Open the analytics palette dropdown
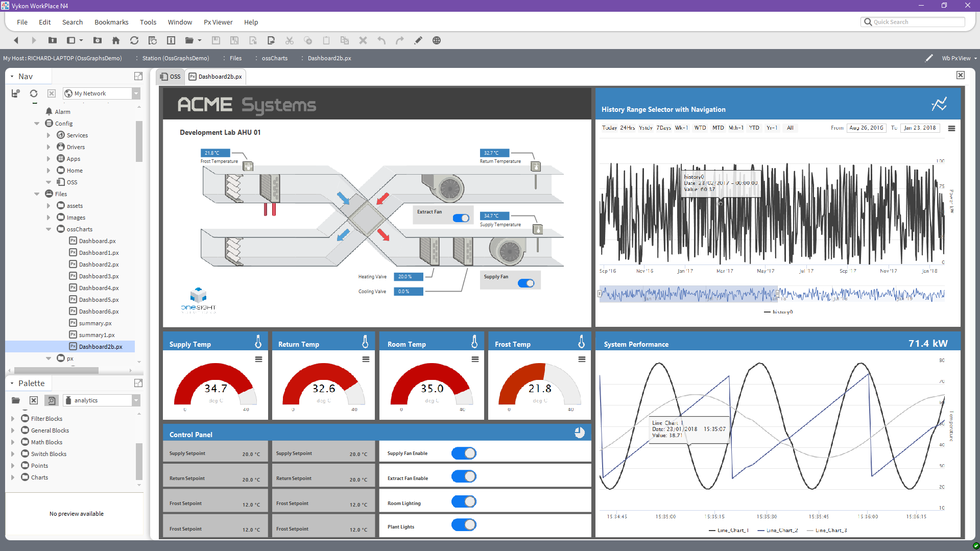Screen dimensions: 980x551 136,400
